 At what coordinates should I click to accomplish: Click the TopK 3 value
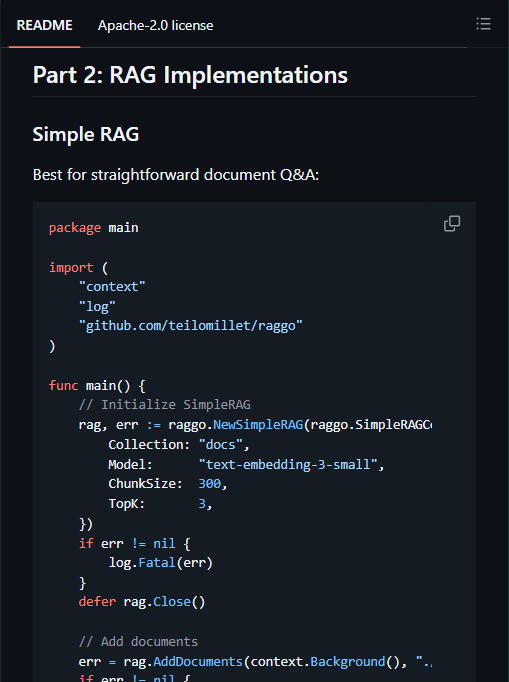point(202,504)
